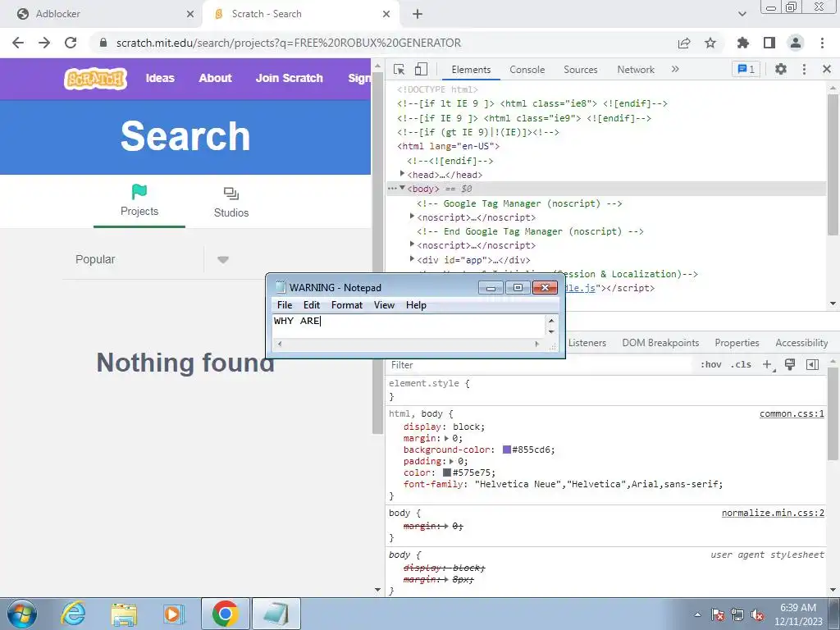Open Notepad Help menu
Screen dimensions: 840x630
tap(416, 305)
